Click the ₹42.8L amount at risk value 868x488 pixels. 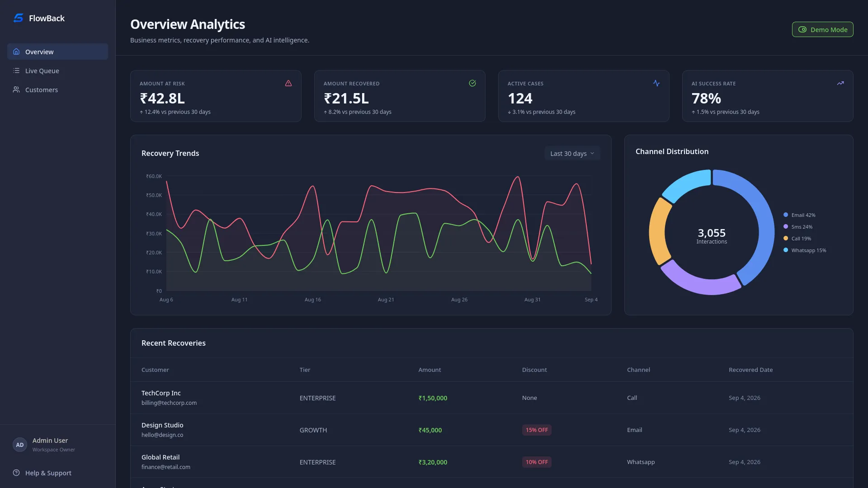click(162, 98)
